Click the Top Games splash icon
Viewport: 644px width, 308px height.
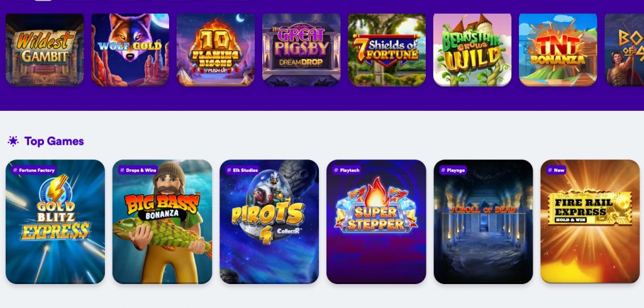[x=13, y=141]
